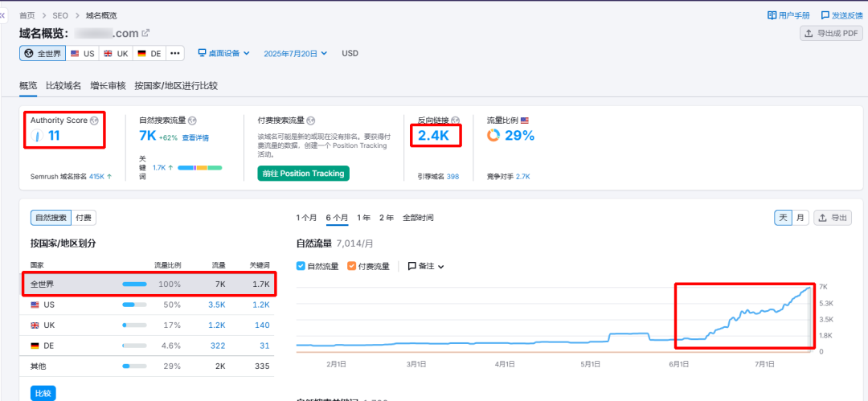Go to 首页 in the breadcrumb
Image resolution: width=868 pixels, height=401 pixels.
pos(27,15)
